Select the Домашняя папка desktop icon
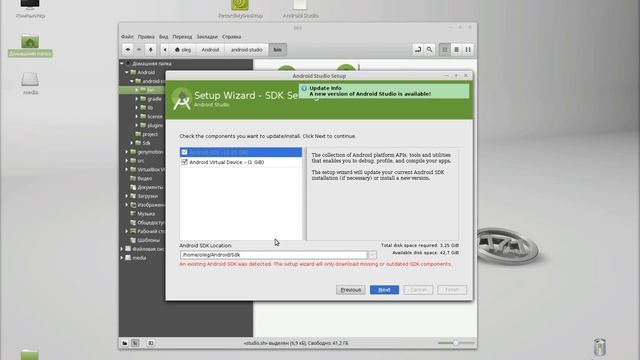 [30, 46]
